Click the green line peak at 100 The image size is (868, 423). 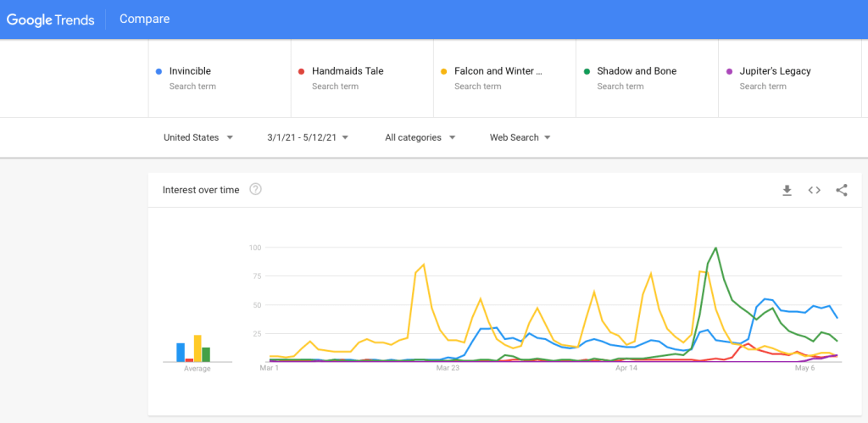(715, 248)
